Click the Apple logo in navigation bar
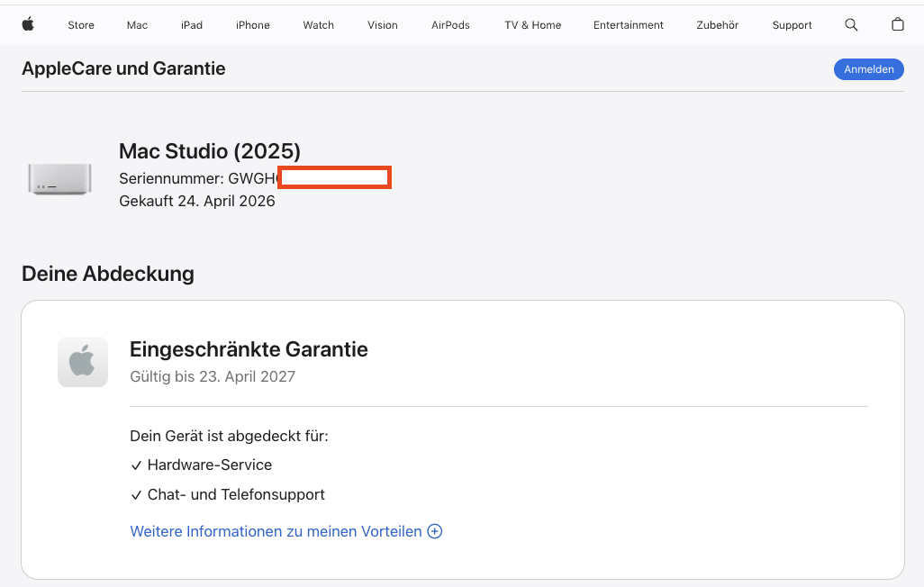924x587 pixels. [28, 24]
